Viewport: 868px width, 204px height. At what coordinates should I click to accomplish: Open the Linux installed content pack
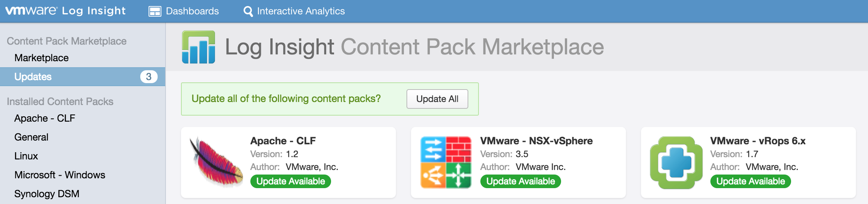(x=26, y=156)
